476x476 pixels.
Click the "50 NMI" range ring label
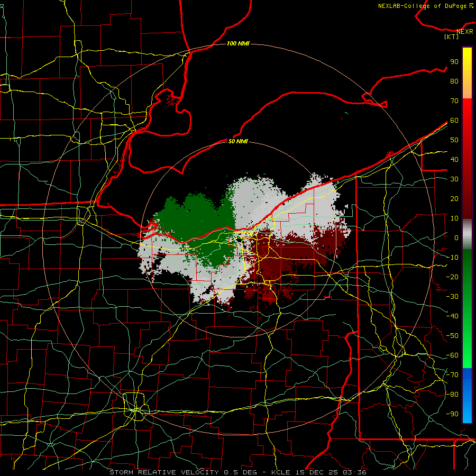pyautogui.click(x=238, y=141)
